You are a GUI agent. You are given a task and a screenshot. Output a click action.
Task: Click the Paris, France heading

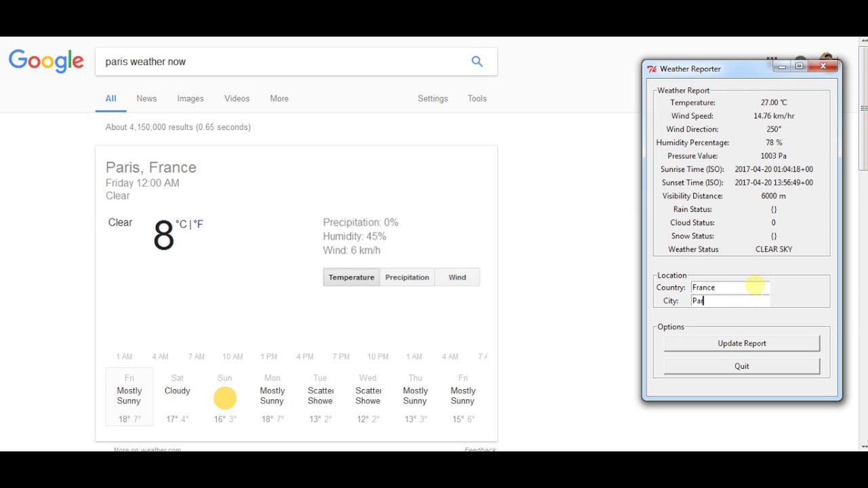tap(151, 167)
